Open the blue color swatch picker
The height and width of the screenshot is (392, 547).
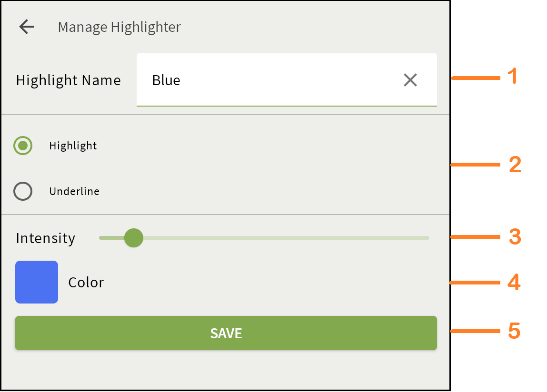[37, 282]
